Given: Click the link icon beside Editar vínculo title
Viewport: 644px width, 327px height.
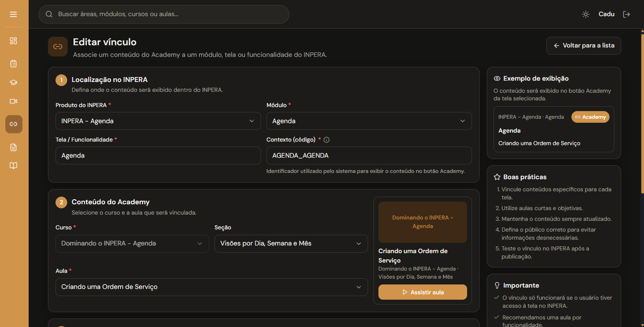Looking at the screenshot, I should (58, 47).
